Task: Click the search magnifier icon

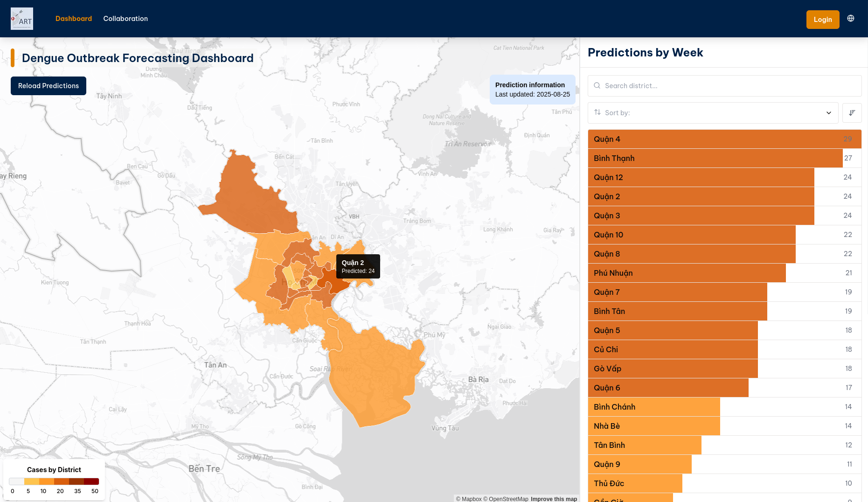Action: coord(597,86)
